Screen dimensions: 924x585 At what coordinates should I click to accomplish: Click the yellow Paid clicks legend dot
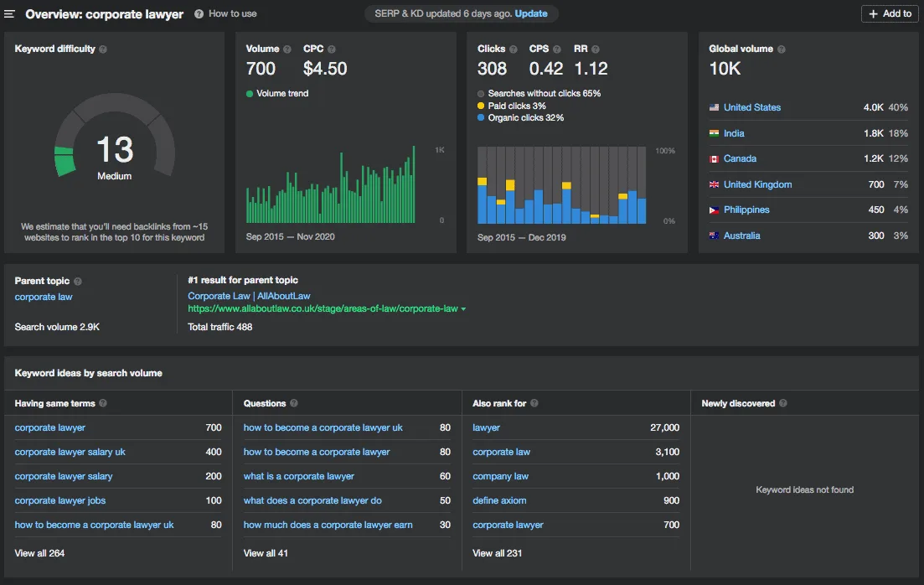coord(481,106)
